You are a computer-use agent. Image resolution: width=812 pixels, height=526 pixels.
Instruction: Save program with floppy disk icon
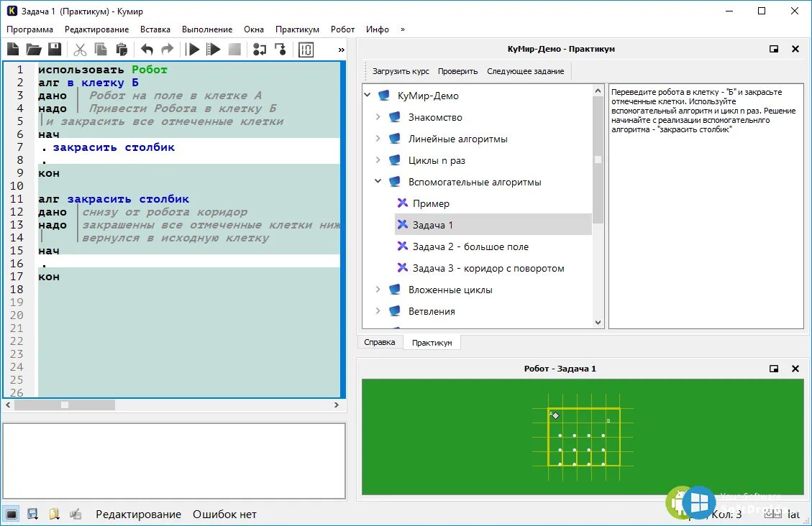pos(55,50)
